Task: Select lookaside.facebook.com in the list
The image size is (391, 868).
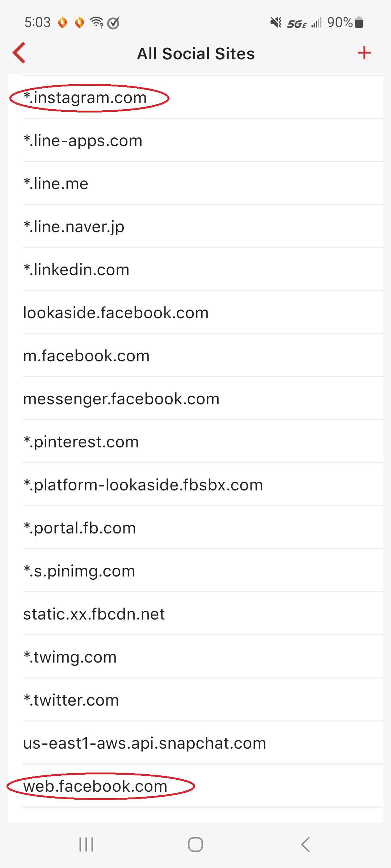Action: pos(116,313)
